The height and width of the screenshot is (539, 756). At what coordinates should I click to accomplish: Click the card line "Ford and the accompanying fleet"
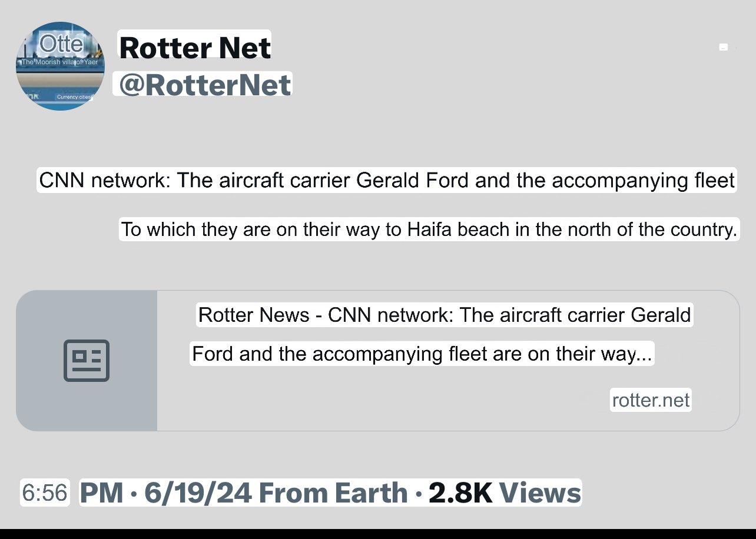pyautogui.click(x=422, y=354)
